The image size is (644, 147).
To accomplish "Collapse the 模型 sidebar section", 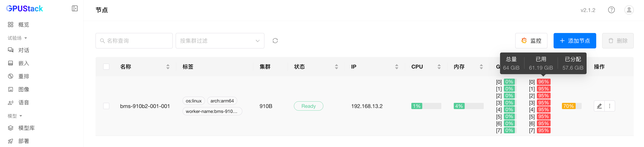I will point(15,116).
